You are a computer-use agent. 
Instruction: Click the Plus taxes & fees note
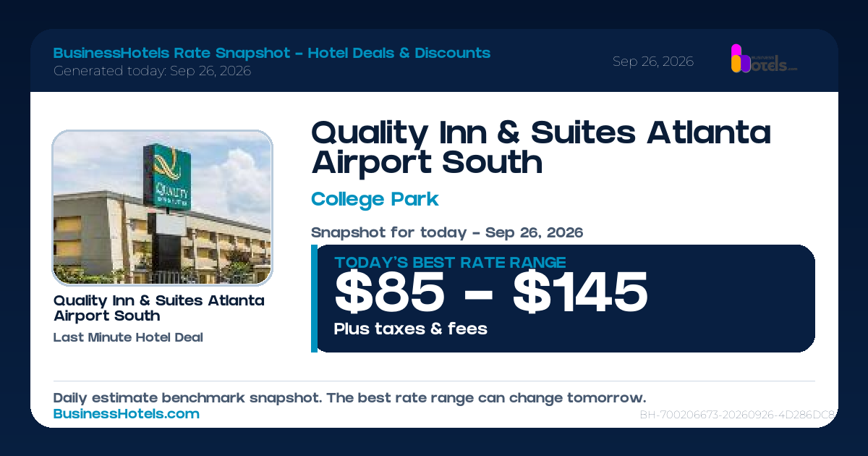pos(411,329)
